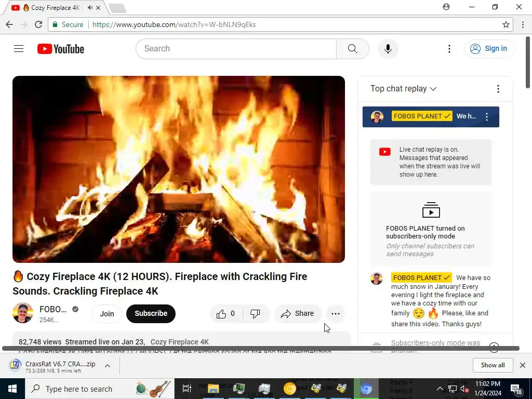532x399 pixels.
Task: Click the page horizontal scrollbar
Action: pyautogui.click(x=261, y=349)
